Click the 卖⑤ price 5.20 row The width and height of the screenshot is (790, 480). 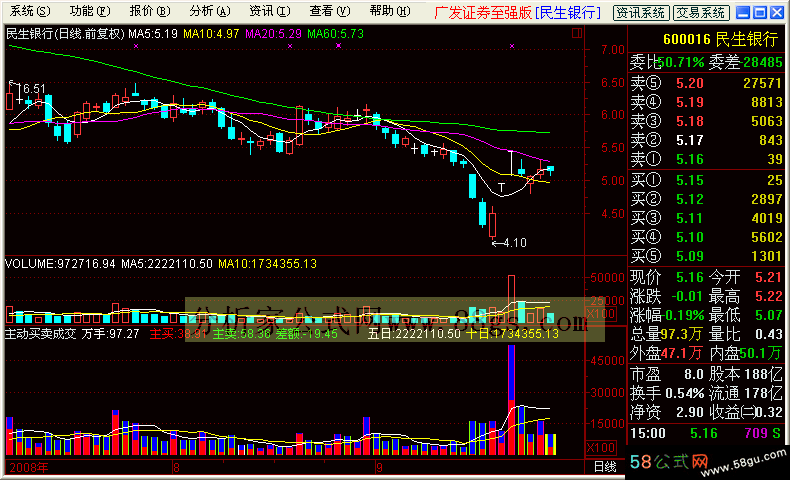pyautogui.click(x=706, y=83)
